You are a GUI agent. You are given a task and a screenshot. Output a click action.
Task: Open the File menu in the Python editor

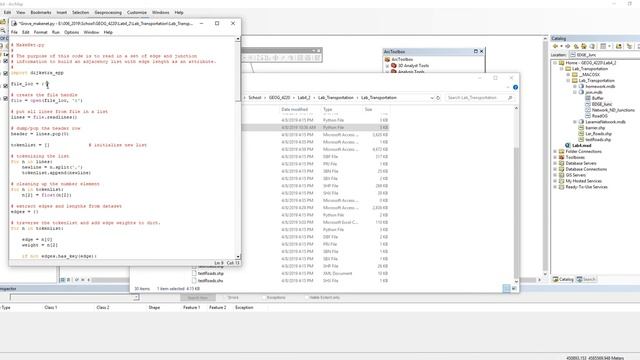coord(14,32)
